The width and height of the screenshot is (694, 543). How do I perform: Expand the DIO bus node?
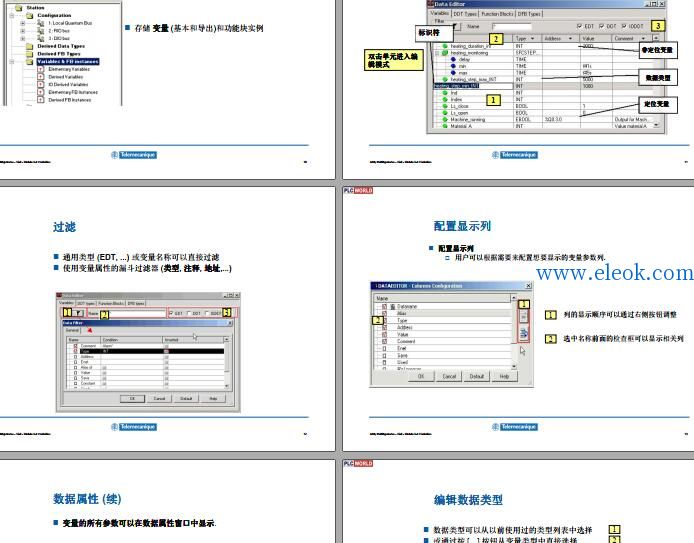pos(23,39)
